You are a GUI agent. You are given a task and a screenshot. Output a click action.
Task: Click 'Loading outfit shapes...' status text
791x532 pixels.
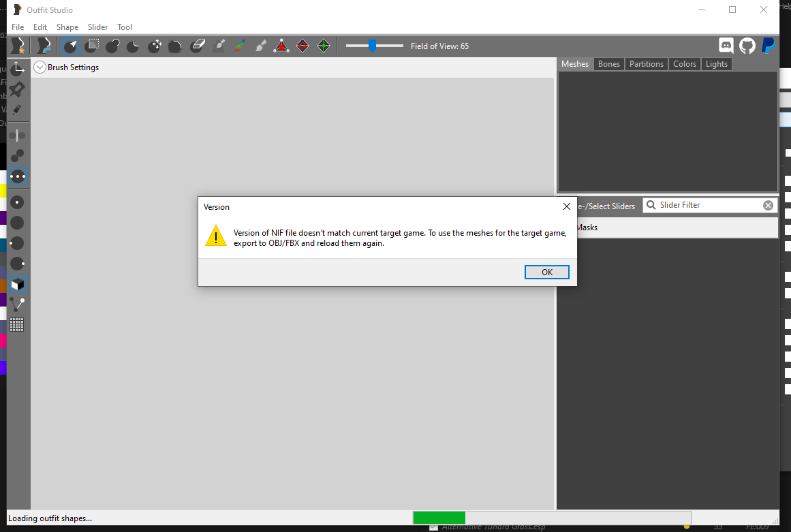pos(50,518)
